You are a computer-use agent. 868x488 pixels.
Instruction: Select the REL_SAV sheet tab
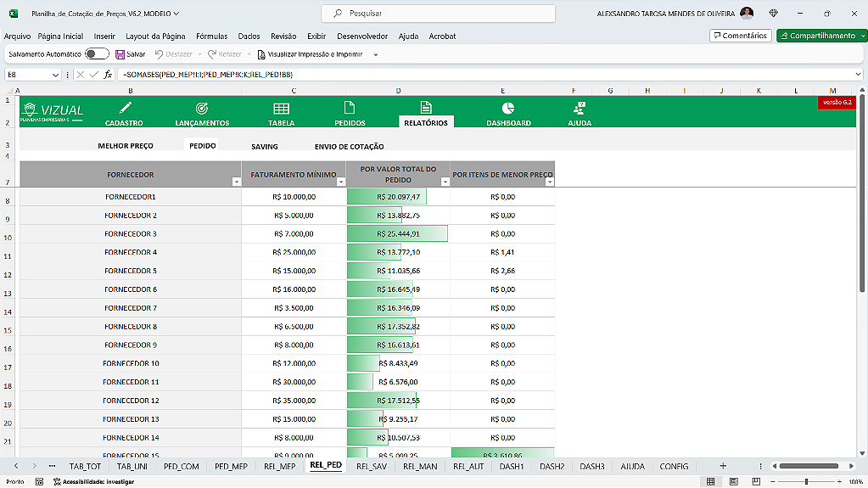[372, 466]
